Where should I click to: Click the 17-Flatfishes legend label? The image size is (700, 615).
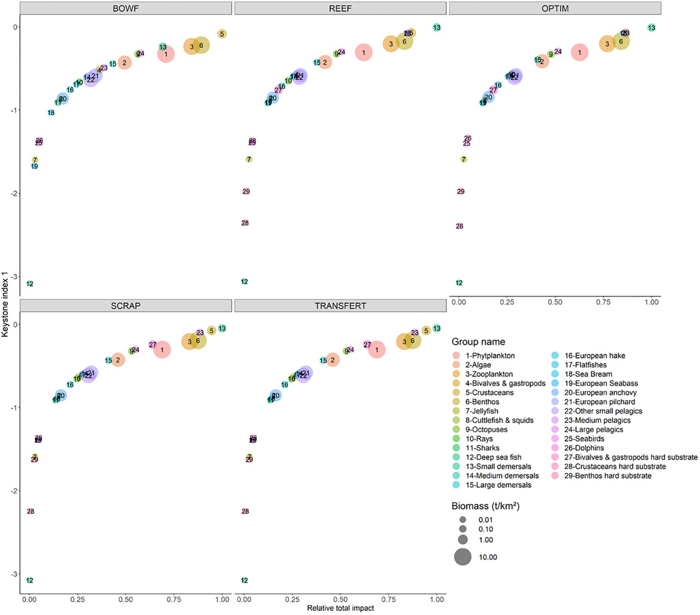coord(586,365)
